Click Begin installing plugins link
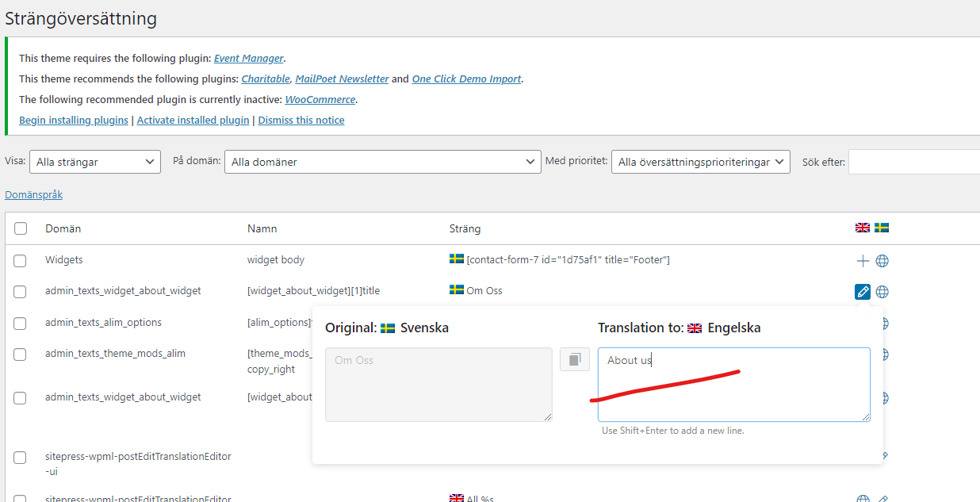The image size is (980, 502). tap(74, 121)
